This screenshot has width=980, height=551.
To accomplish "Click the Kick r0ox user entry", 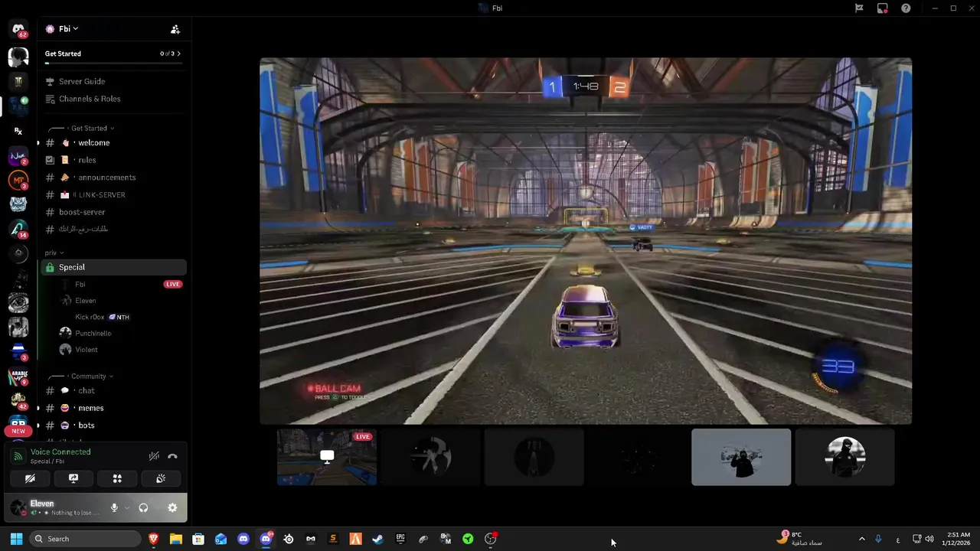I will pos(122,317).
